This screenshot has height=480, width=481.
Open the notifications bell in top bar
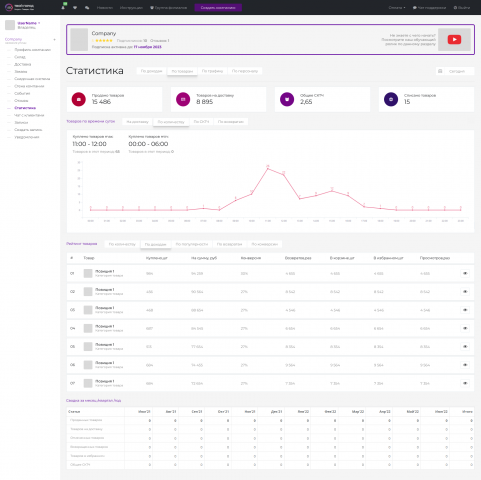click(63, 7)
